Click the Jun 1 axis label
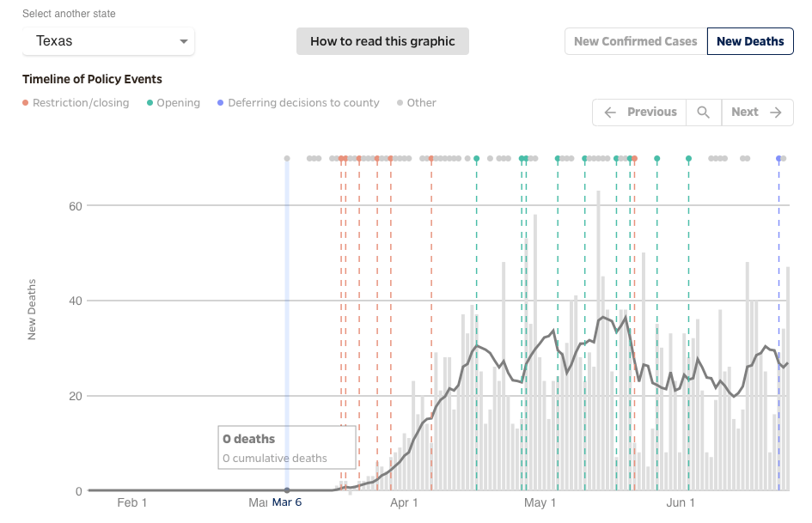The width and height of the screenshot is (812, 523). tap(681, 502)
